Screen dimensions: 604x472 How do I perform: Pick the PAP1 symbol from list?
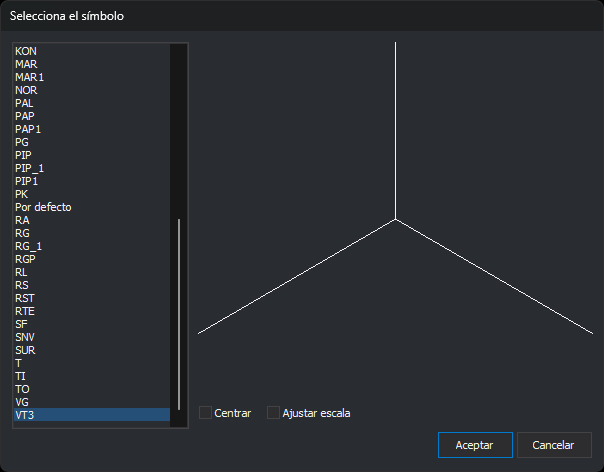pyautogui.click(x=92, y=129)
